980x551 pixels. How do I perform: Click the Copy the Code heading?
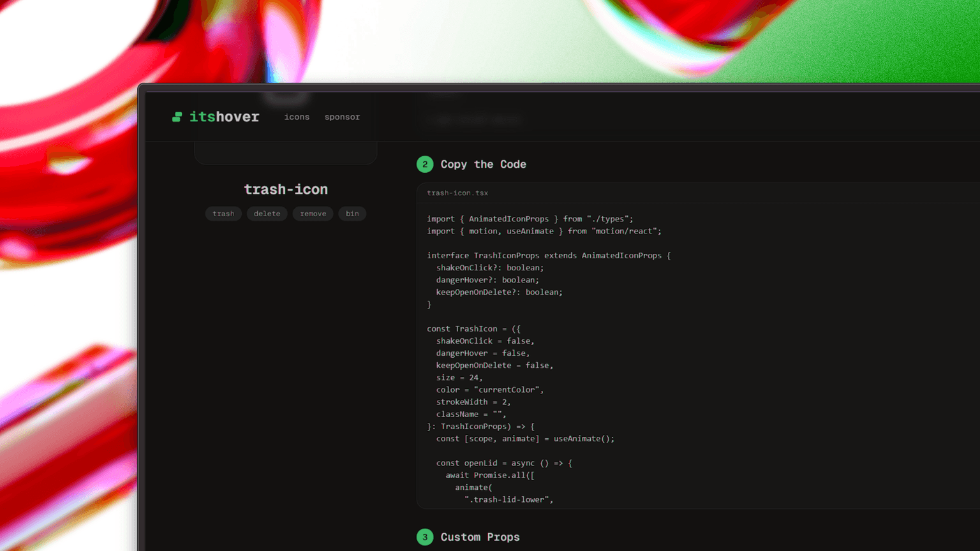483,165
